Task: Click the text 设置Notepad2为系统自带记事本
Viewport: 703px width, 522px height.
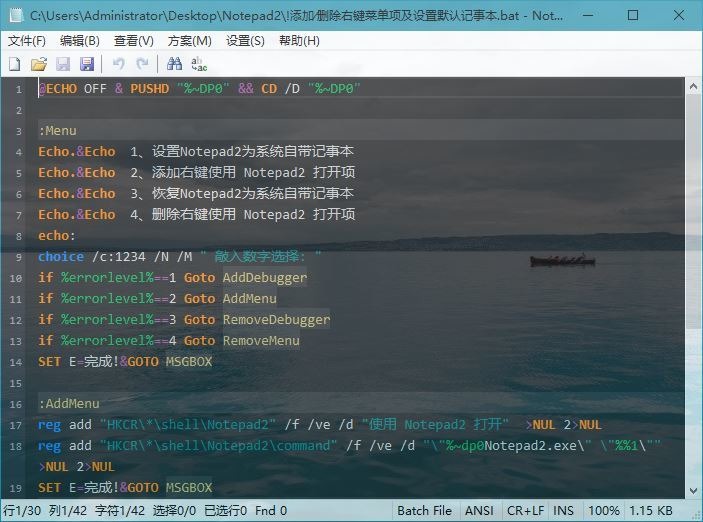Action: tap(253, 152)
